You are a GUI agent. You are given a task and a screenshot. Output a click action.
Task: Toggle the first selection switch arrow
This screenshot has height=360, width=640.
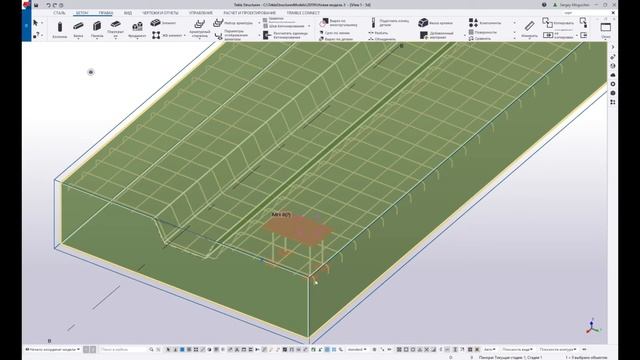click(168, 349)
